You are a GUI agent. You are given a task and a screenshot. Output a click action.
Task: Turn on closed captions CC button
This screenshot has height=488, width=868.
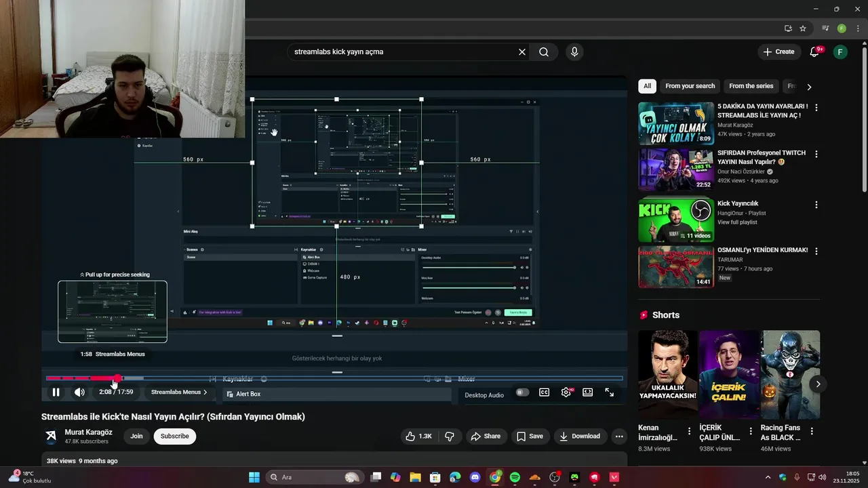(544, 392)
